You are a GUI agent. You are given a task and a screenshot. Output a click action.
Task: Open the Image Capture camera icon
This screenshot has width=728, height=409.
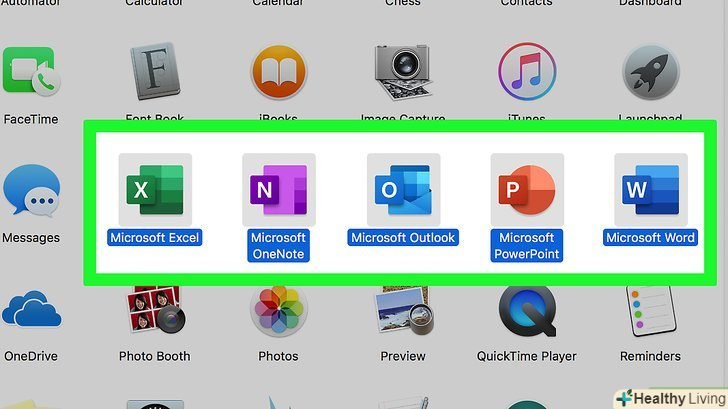point(403,72)
